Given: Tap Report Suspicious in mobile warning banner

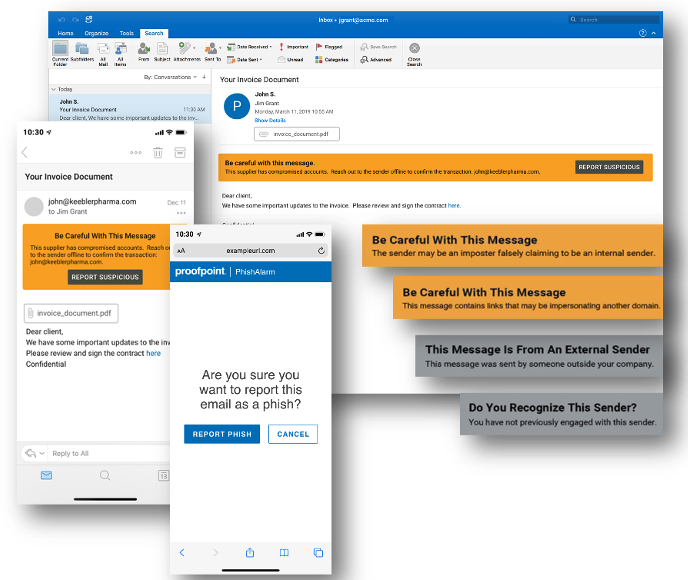Looking at the screenshot, I should (x=105, y=277).
